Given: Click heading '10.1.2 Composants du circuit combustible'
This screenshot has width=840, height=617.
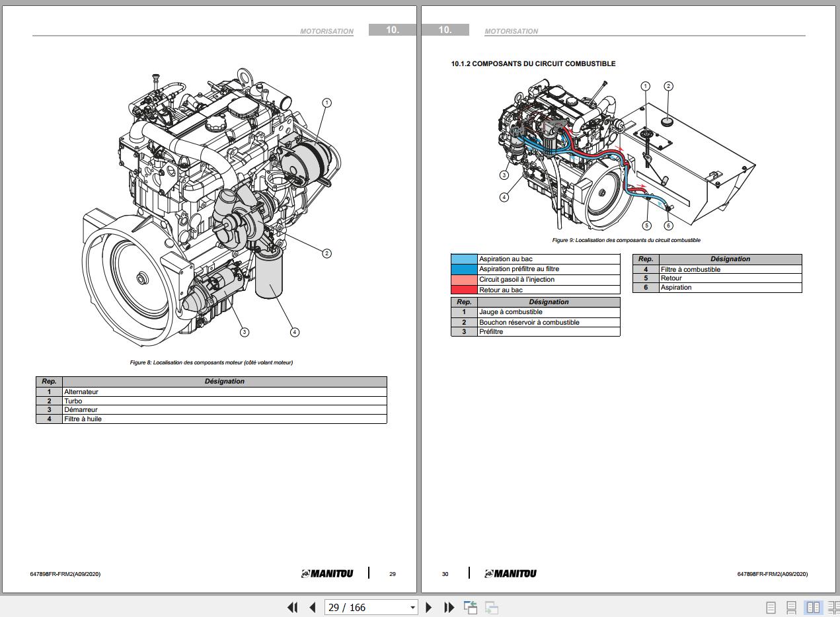Looking at the screenshot, I should point(533,64).
